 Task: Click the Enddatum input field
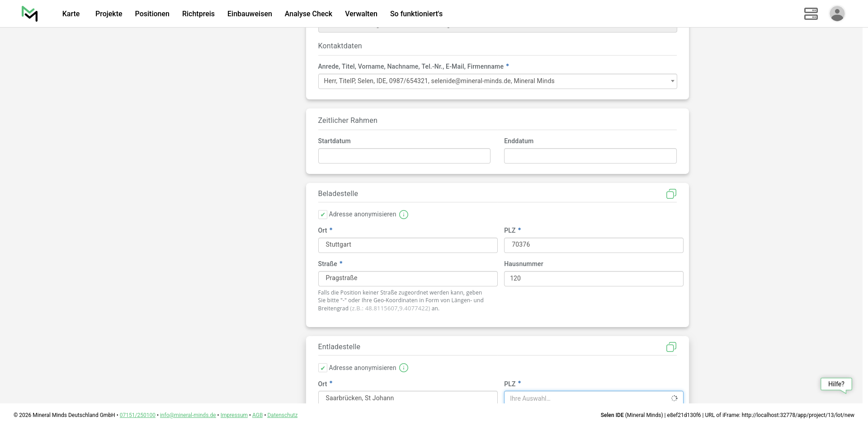[x=590, y=156]
